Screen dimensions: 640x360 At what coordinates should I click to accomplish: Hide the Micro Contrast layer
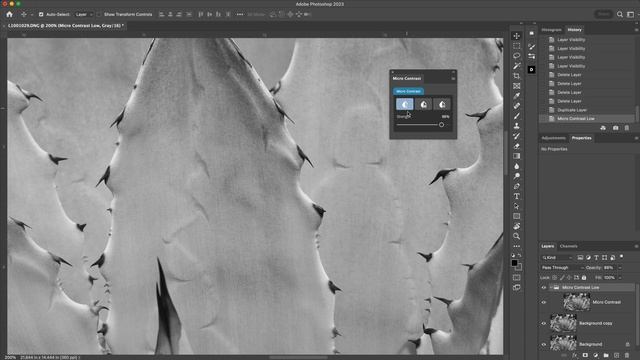[x=544, y=302]
